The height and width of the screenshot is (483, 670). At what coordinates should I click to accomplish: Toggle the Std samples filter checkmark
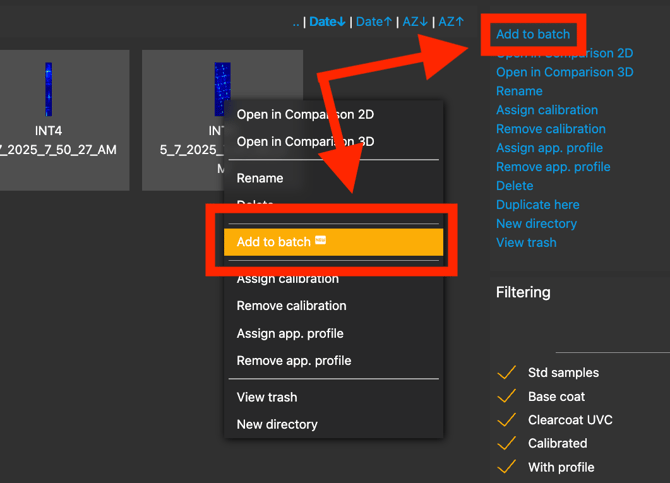507,373
